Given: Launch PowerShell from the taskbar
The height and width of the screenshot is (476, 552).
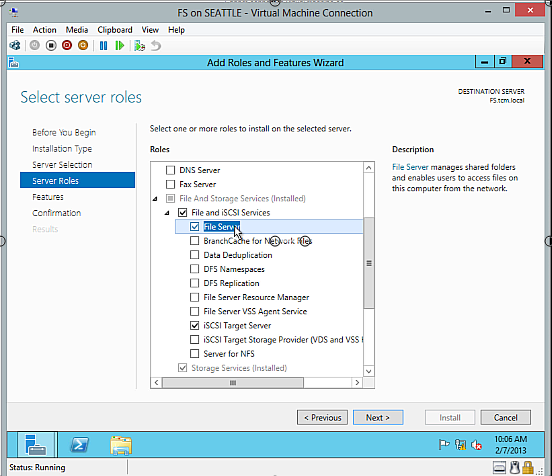Looking at the screenshot, I should point(79,445).
